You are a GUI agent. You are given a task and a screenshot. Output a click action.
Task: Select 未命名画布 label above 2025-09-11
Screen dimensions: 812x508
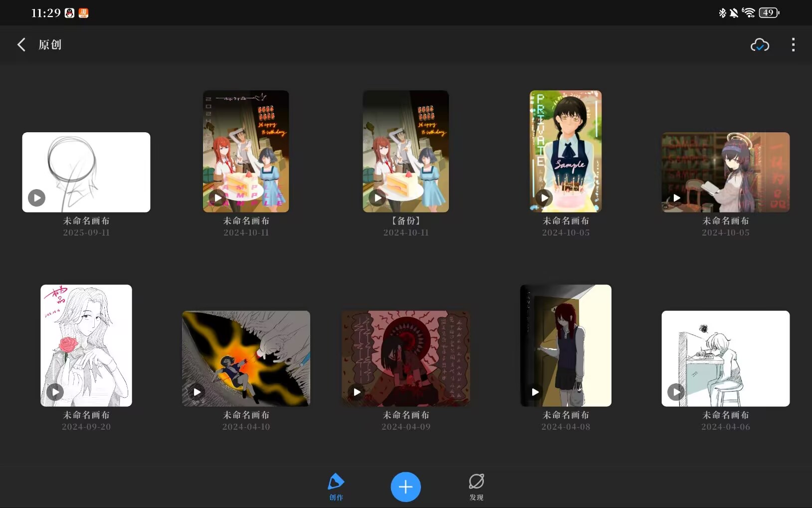pyautogui.click(x=86, y=221)
